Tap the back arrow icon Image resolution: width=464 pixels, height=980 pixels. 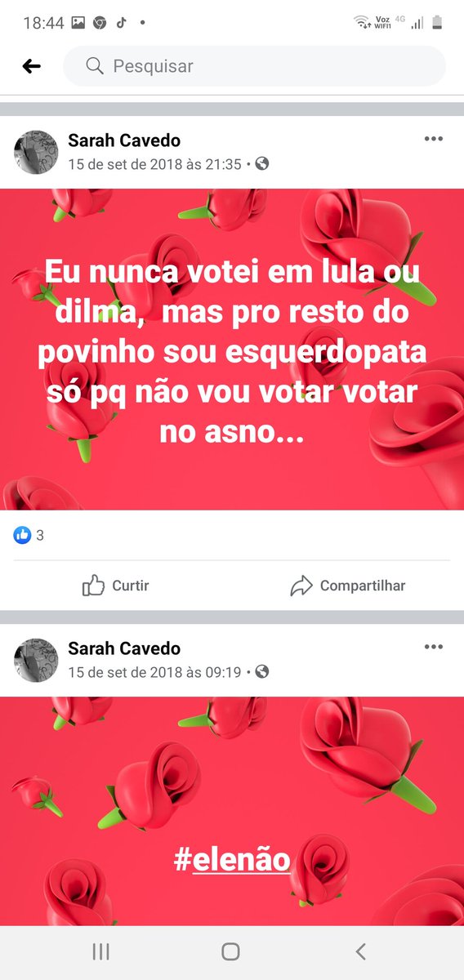31,66
